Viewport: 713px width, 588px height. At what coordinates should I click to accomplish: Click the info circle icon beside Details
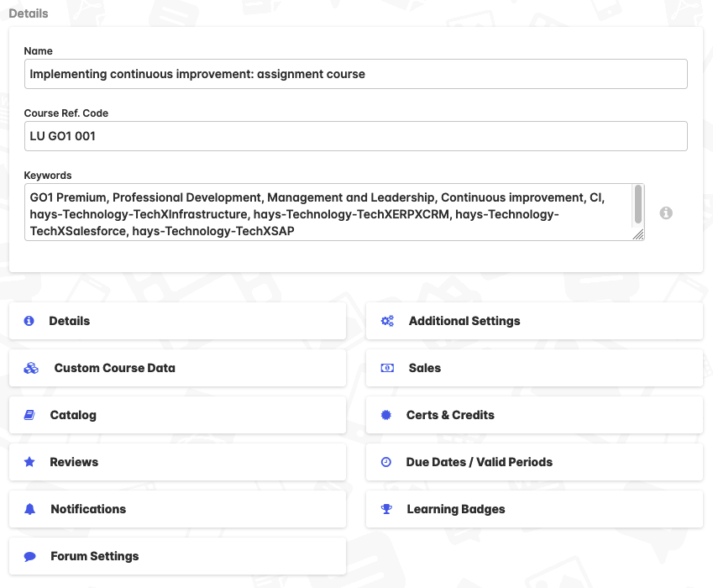(x=29, y=321)
